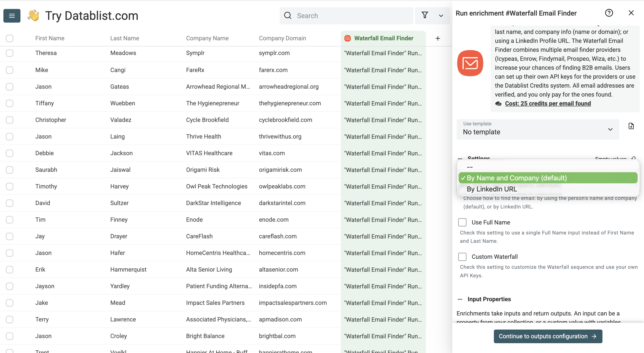Click the Company Domain column header
This screenshot has height=353, width=644.
point(282,38)
